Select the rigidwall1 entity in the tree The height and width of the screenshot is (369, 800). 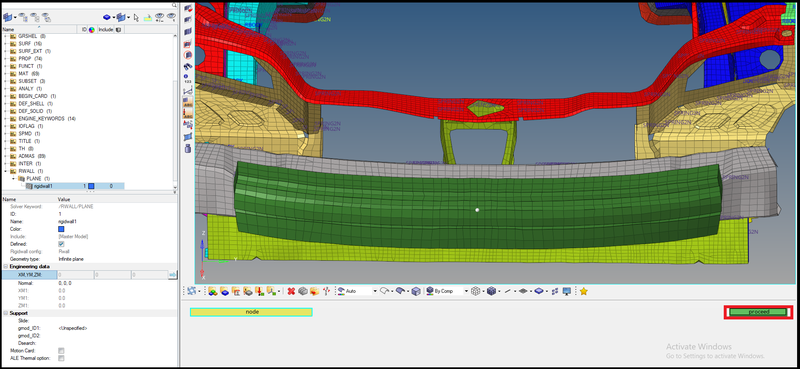[x=44, y=186]
